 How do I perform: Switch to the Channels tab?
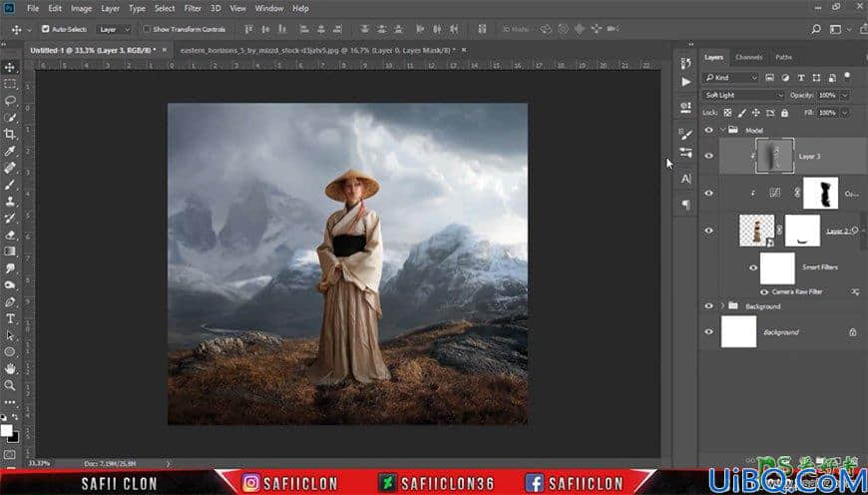pyautogui.click(x=748, y=58)
